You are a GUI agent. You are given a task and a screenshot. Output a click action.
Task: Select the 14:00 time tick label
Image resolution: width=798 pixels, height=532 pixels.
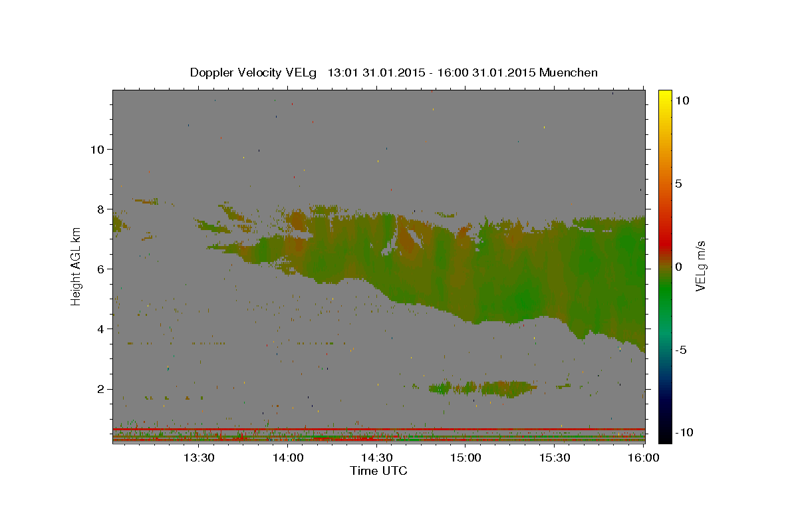[x=289, y=458]
